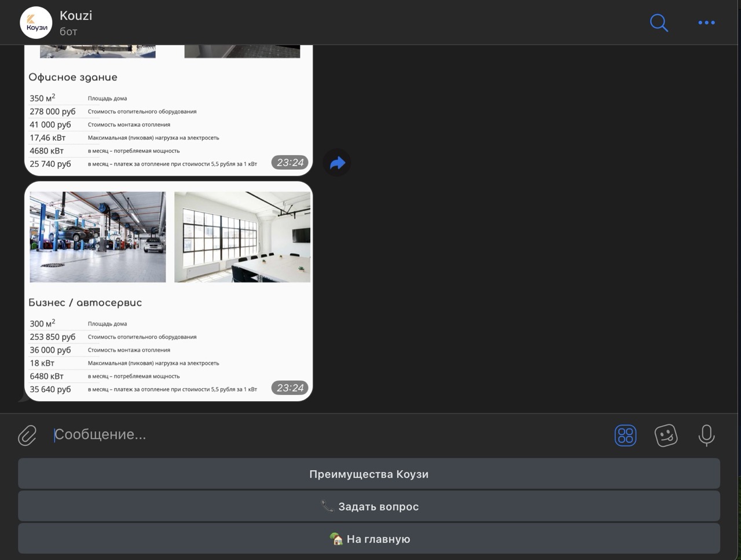
Task: Toggle the bot keyboard commands icon
Action: tap(625, 435)
